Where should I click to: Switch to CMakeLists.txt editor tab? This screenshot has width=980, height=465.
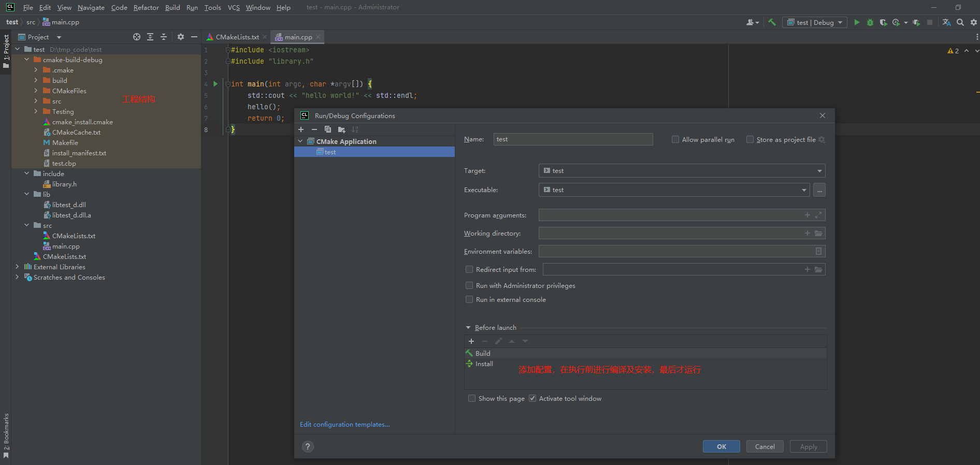[237, 37]
